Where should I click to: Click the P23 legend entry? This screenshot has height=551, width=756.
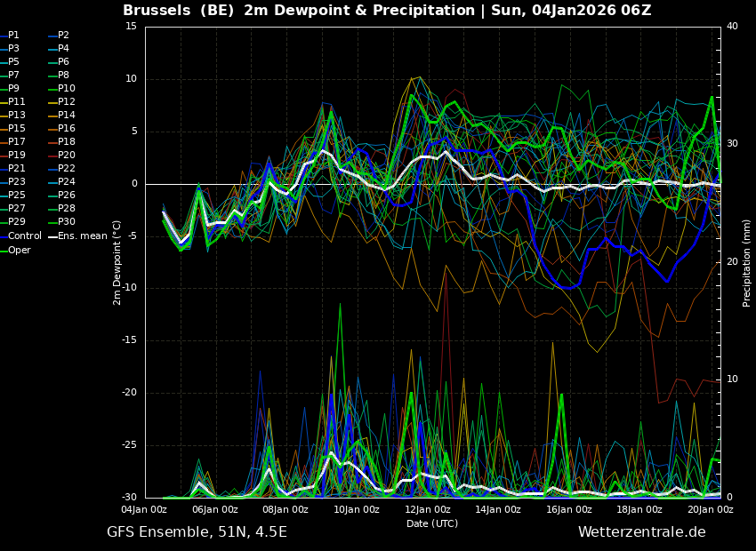[x=12, y=181]
